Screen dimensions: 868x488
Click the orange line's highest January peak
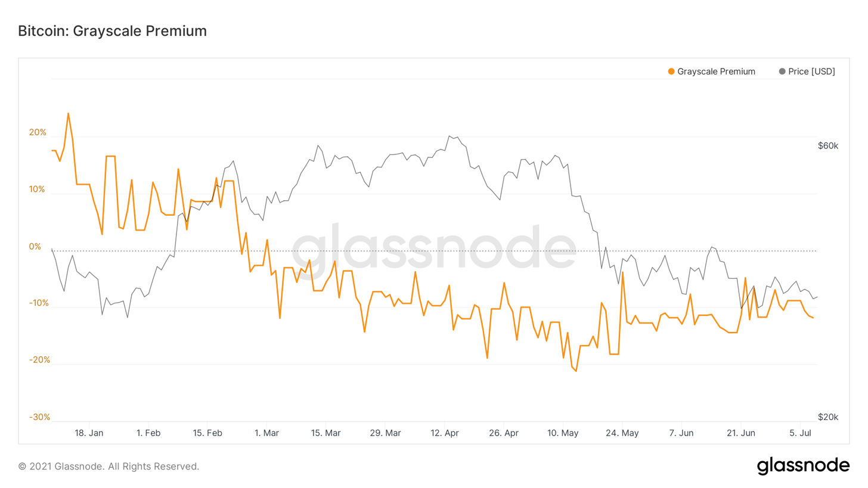pyautogui.click(x=68, y=113)
